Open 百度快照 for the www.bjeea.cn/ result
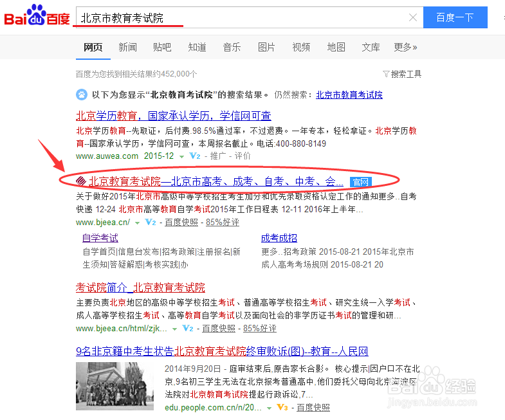Viewport: 505px width, 420px height. (181, 223)
